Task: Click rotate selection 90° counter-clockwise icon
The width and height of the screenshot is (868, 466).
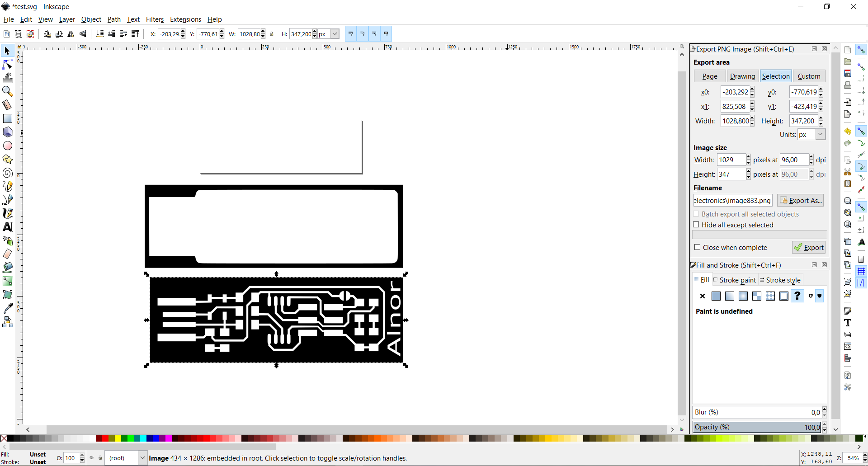Action: pyautogui.click(x=47, y=34)
